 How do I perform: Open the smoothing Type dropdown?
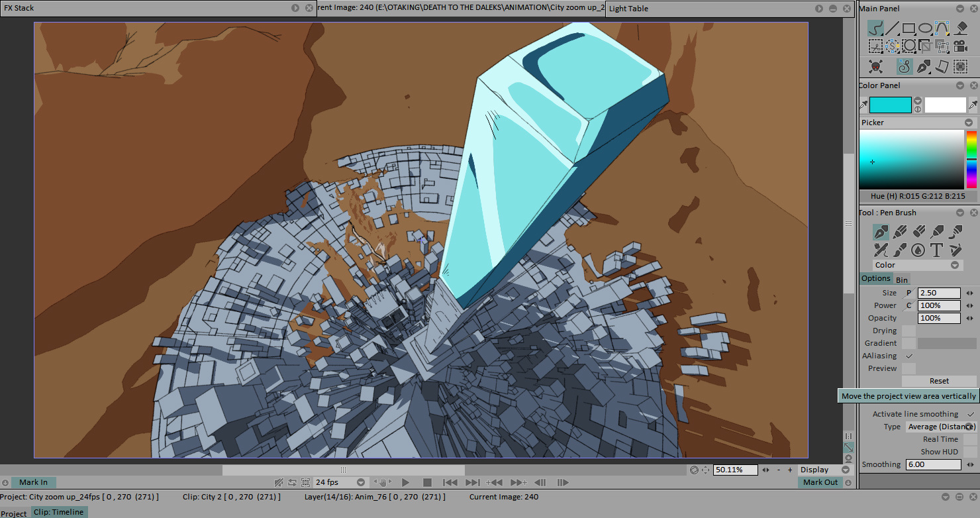[941, 427]
